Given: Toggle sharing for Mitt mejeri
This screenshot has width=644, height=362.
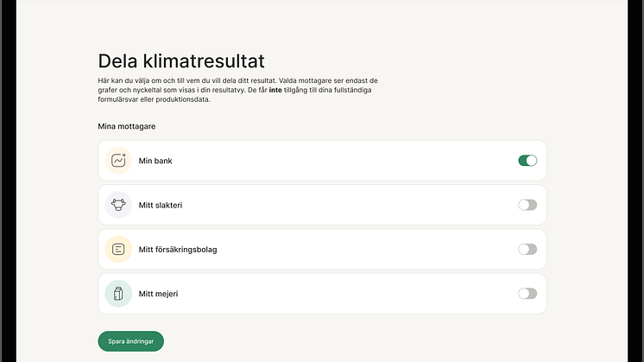Looking at the screenshot, I should click(527, 294).
